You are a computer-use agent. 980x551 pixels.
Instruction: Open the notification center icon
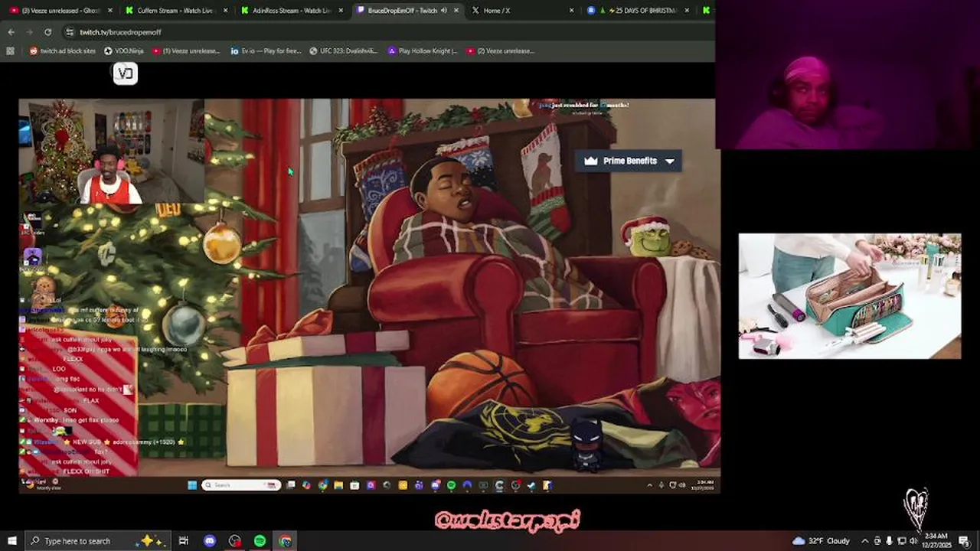tap(964, 541)
